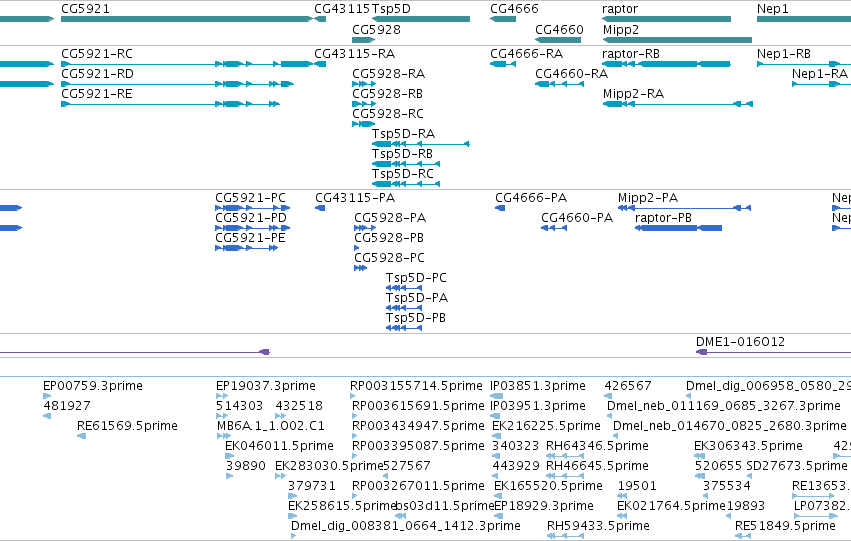Click transcript Nep1-RB
This screenshot has height=541, width=851.
[804, 64]
